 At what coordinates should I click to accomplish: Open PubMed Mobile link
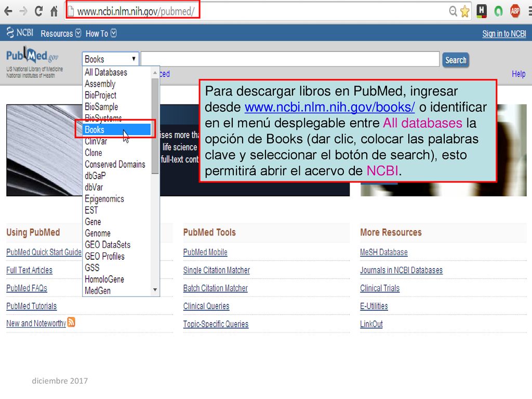tap(205, 252)
